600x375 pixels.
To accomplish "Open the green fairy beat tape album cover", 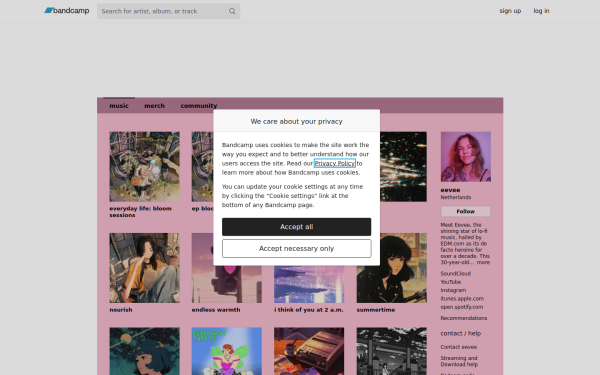I will tap(227, 351).
